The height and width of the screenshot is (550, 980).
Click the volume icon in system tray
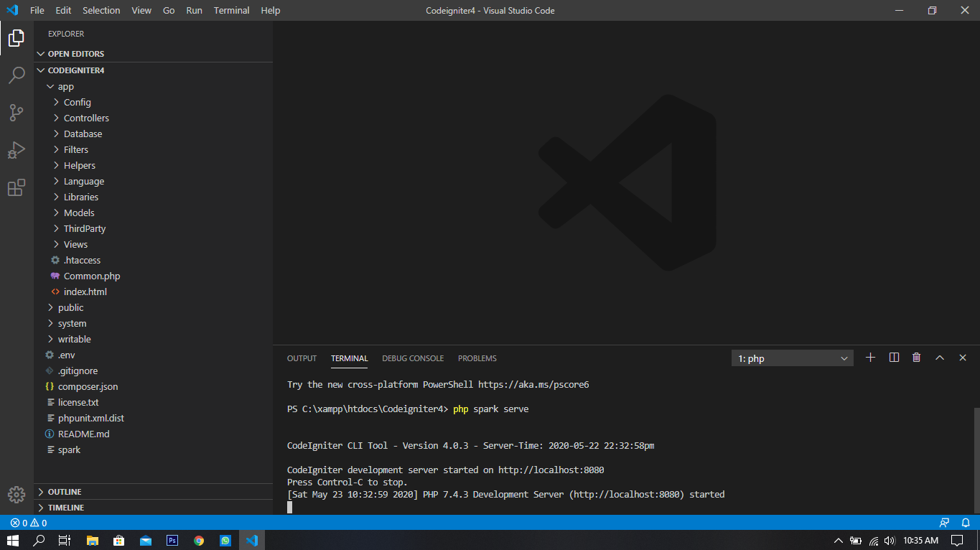pos(890,541)
